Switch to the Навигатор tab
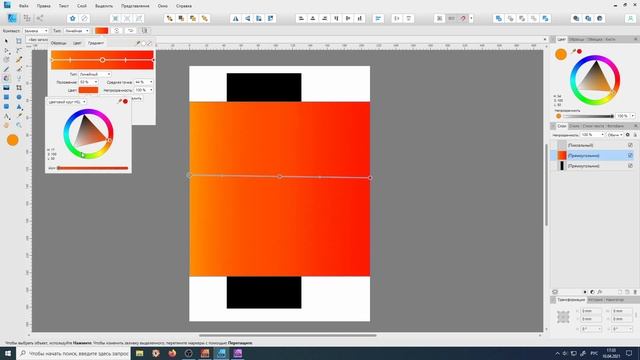This screenshot has width=640, height=360. [x=614, y=300]
